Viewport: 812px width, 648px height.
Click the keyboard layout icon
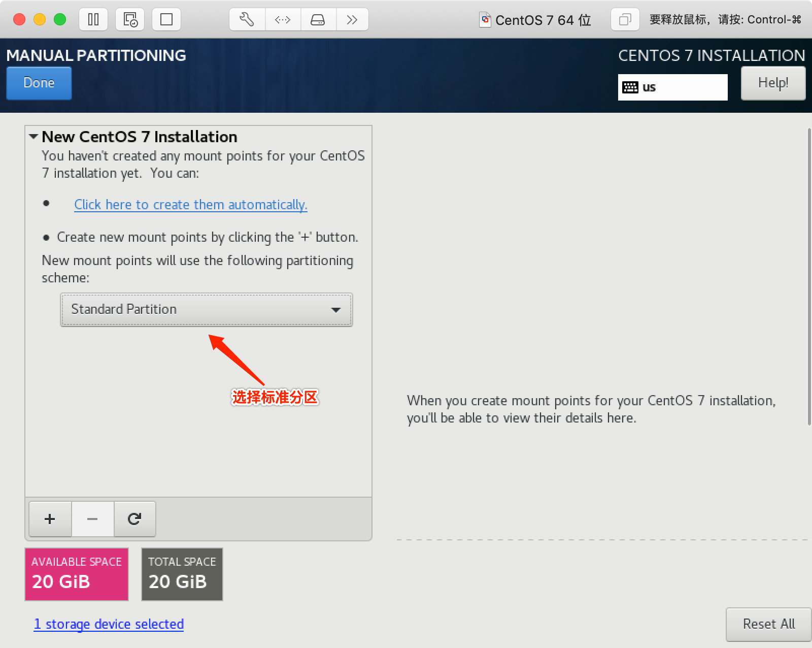tap(630, 87)
